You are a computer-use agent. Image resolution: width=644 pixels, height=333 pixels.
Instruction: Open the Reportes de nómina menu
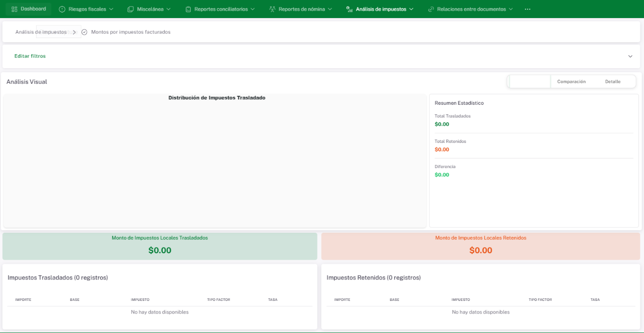[301, 9]
